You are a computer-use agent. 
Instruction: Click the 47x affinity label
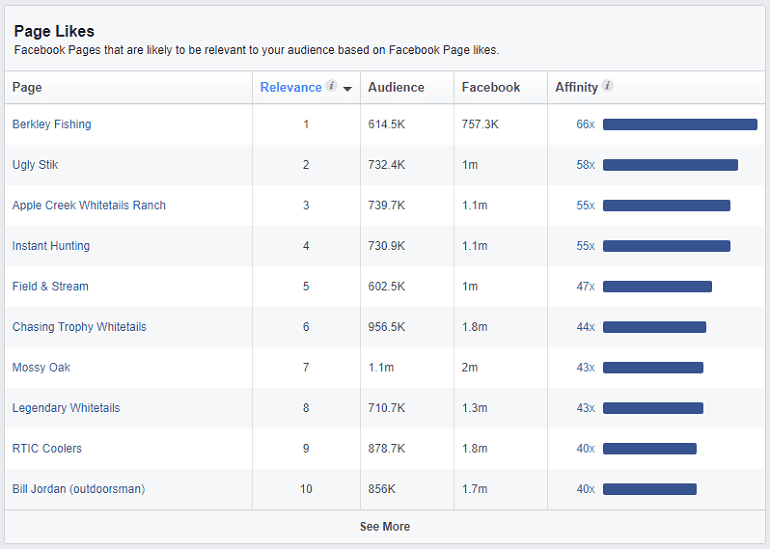pos(585,286)
